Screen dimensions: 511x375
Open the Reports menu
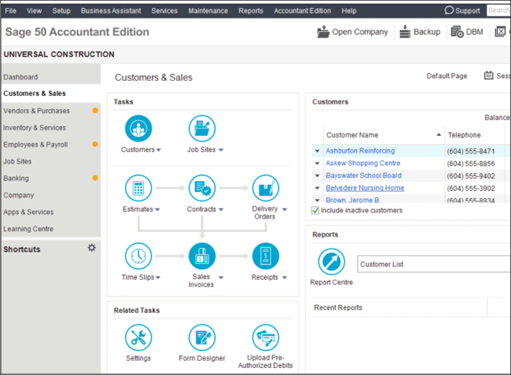click(251, 11)
